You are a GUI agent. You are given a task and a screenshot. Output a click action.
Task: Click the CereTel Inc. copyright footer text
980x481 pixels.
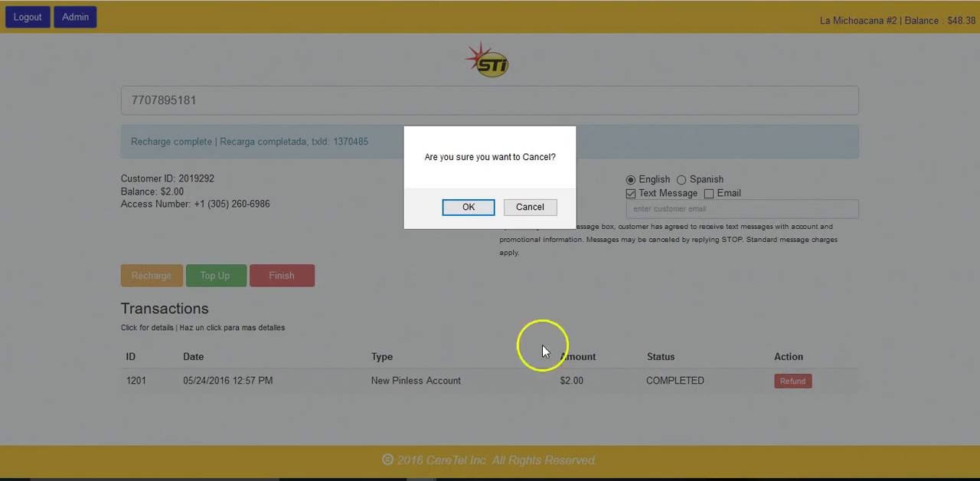tap(489, 460)
